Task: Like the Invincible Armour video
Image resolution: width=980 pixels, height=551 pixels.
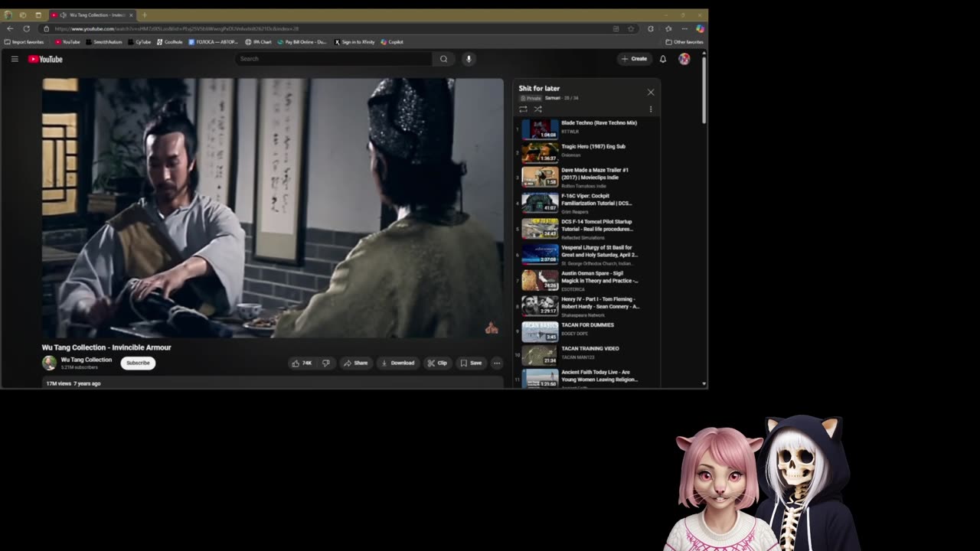Action: click(x=302, y=363)
